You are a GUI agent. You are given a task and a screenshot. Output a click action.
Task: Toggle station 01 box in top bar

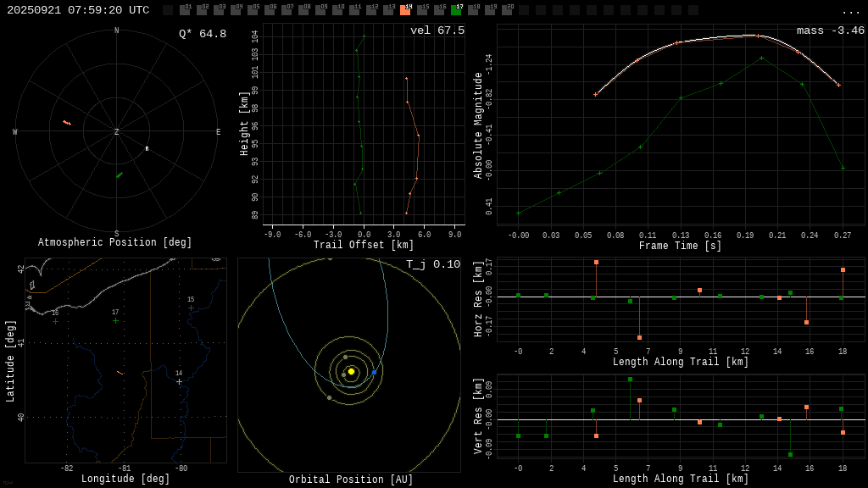(x=185, y=10)
